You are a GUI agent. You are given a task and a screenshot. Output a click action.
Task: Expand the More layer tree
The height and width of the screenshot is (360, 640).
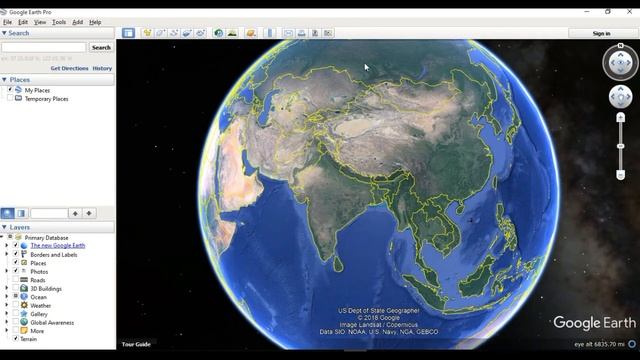point(7,331)
